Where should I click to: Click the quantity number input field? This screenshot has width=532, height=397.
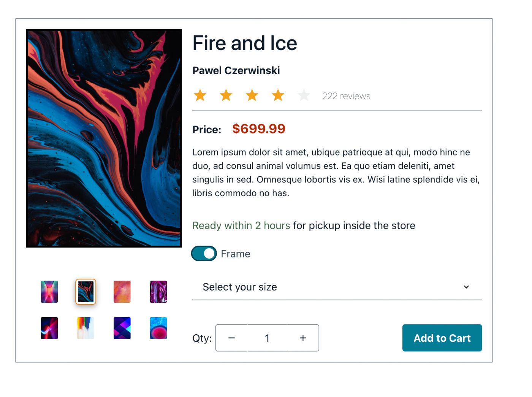[x=267, y=338]
